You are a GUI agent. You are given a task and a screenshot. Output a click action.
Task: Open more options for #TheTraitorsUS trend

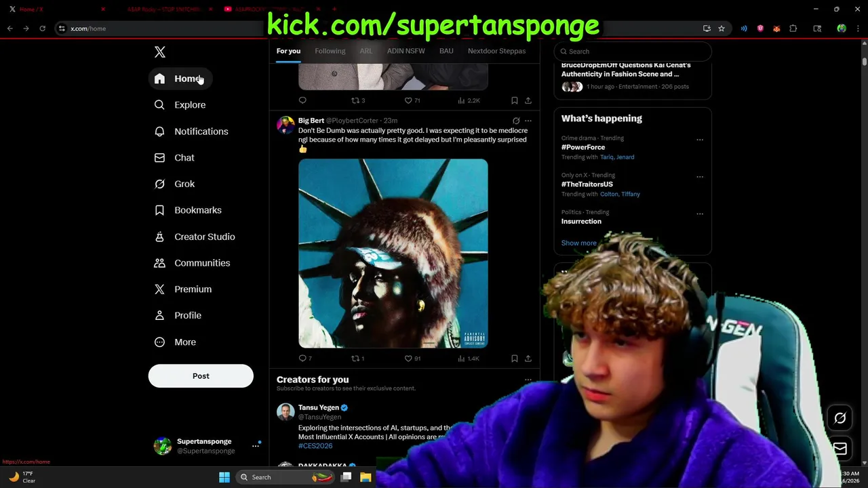click(x=700, y=177)
